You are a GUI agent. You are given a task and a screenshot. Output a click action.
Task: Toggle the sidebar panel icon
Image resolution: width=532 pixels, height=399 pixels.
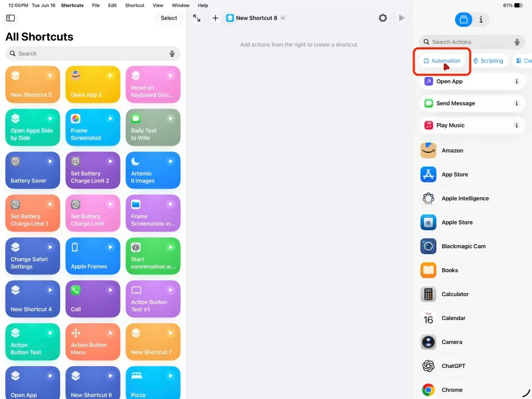click(x=10, y=18)
